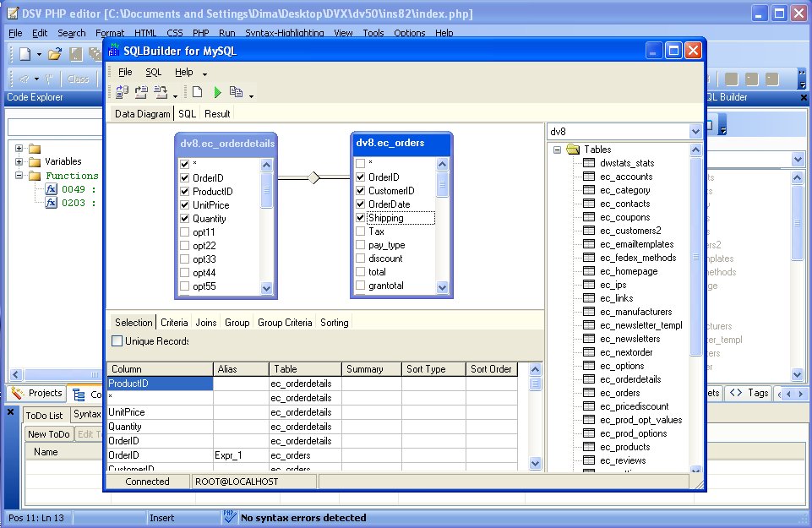
Task: Run the query with the green play icon
Action: (x=217, y=92)
